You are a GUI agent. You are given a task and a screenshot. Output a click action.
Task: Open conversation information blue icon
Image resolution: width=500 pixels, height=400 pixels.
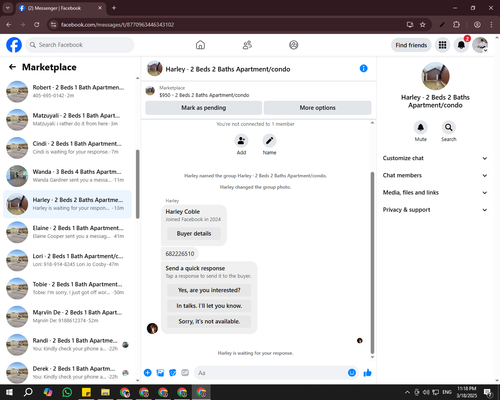(x=364, y=68)
